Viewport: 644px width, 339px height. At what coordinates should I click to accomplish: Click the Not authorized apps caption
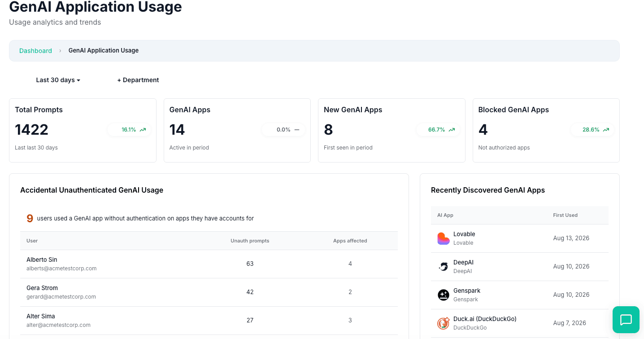coord(504,148)
